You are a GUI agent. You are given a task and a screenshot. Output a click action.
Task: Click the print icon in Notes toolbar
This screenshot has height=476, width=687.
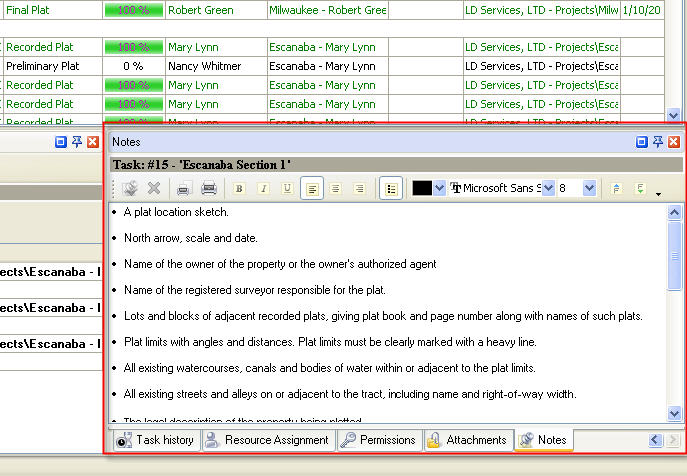point(184,188)
